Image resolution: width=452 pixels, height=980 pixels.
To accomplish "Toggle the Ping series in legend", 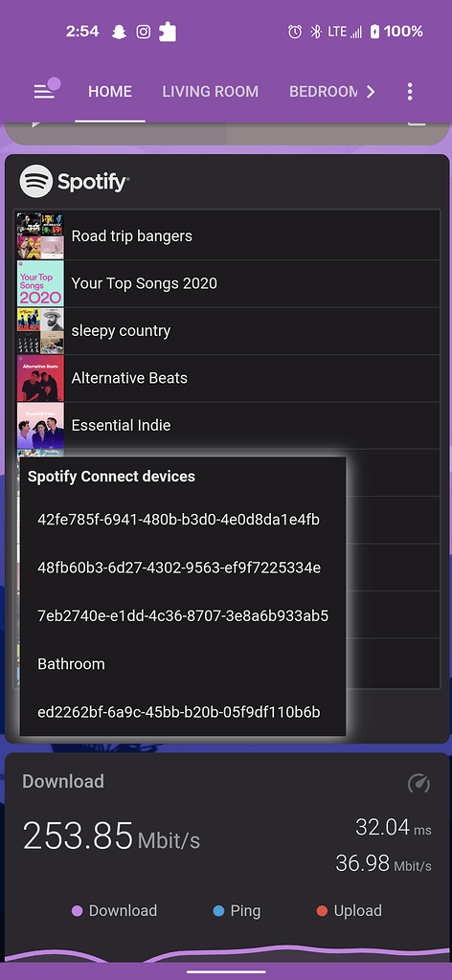I will (x=237, y=911).
